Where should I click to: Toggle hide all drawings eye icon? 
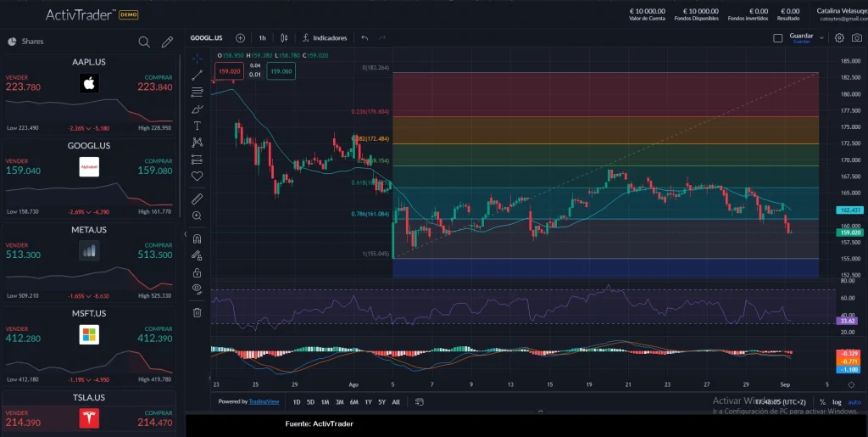click(x=197, y=289)
